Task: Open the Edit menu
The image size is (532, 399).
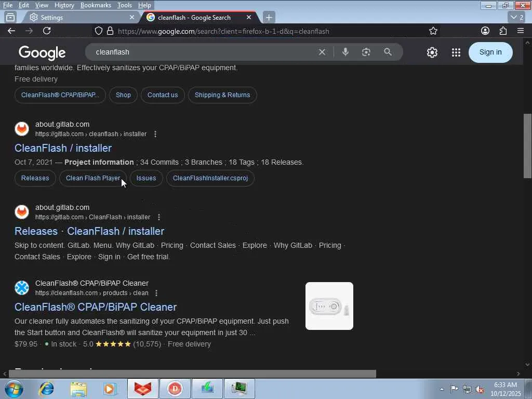Action: coord(23,5)
